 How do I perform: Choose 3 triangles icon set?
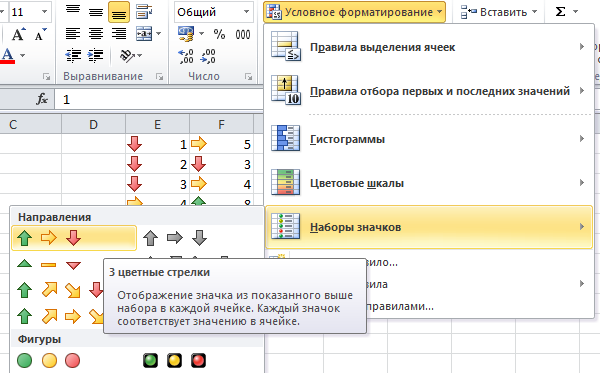point(49,264)
